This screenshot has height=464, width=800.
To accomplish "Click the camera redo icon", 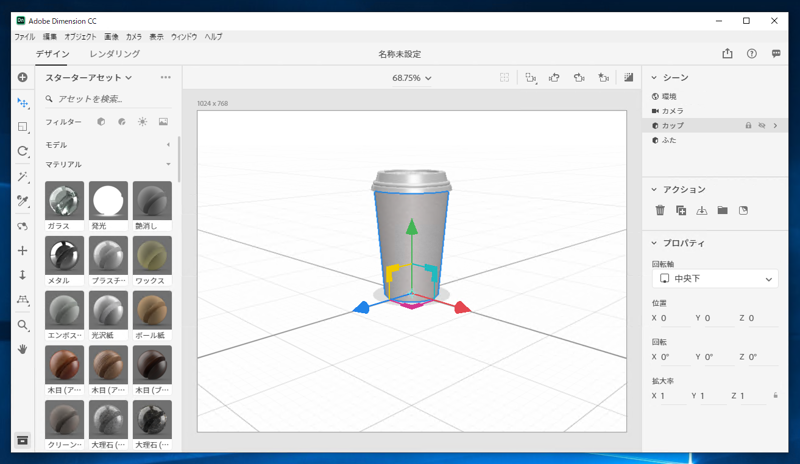I will pos(579,78).
